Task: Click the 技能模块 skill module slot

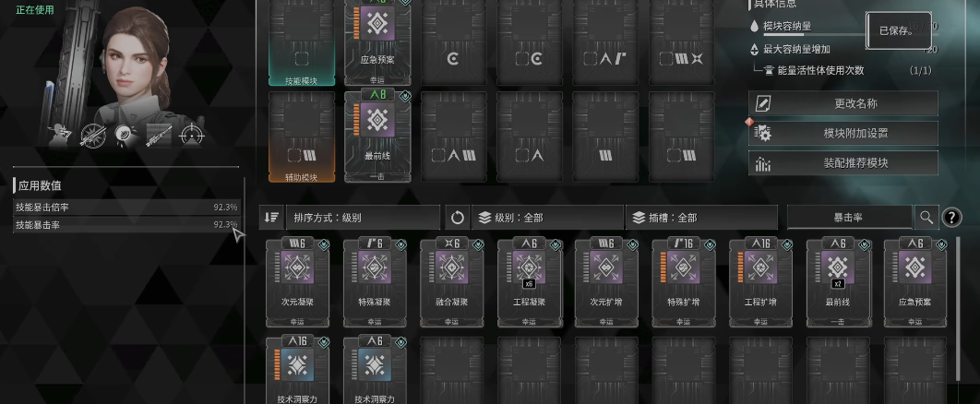Action: click(302, 42)
